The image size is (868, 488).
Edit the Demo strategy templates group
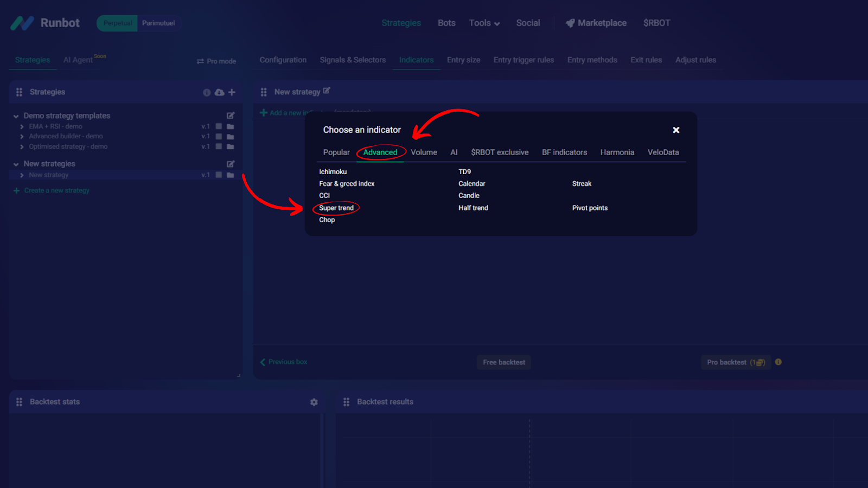coord(231,115)
